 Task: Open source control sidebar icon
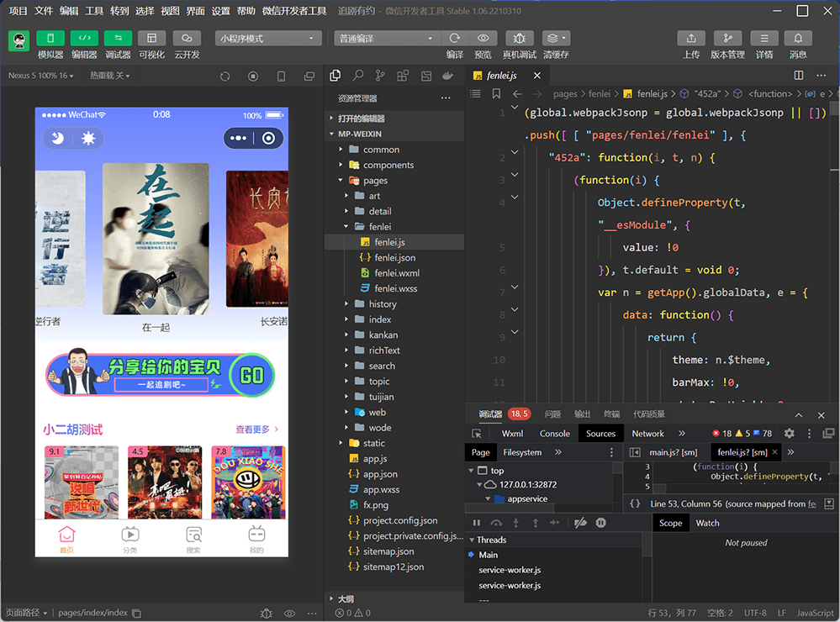(380, 76)
